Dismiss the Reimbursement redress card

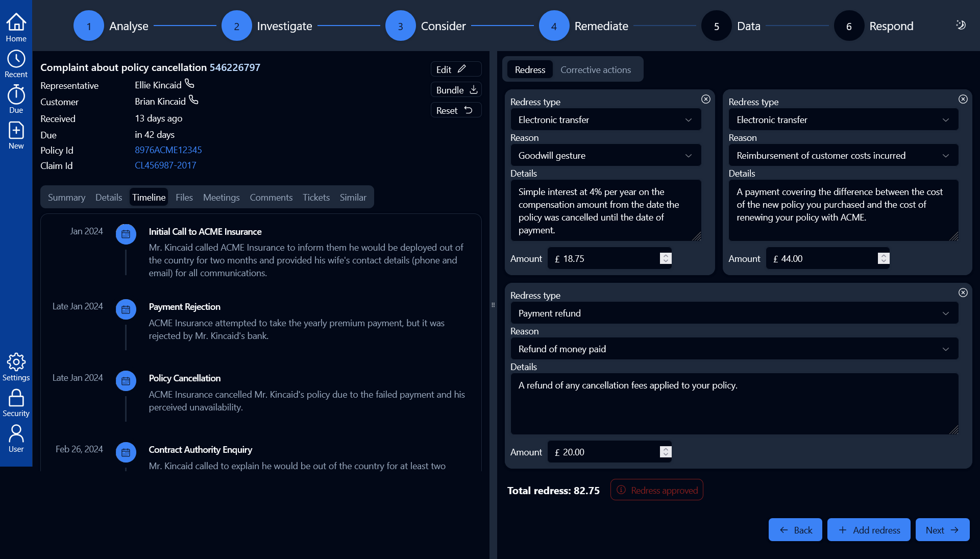pos(964,99)
